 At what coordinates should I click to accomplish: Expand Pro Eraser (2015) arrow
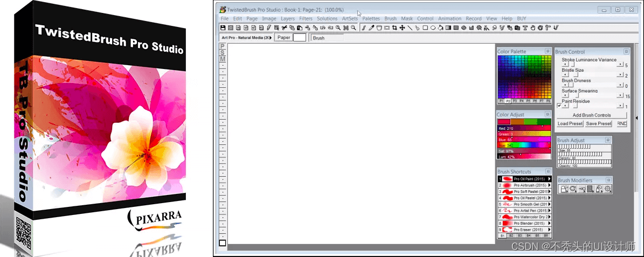coord(550,230)
